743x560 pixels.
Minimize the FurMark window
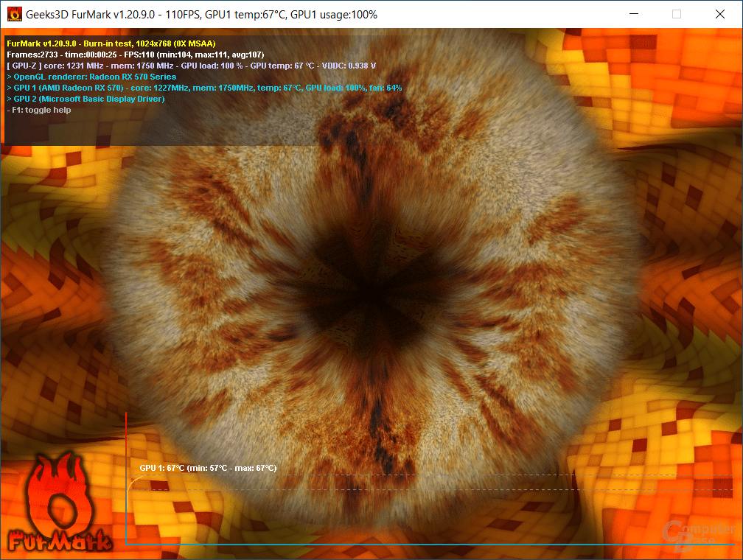634,14
